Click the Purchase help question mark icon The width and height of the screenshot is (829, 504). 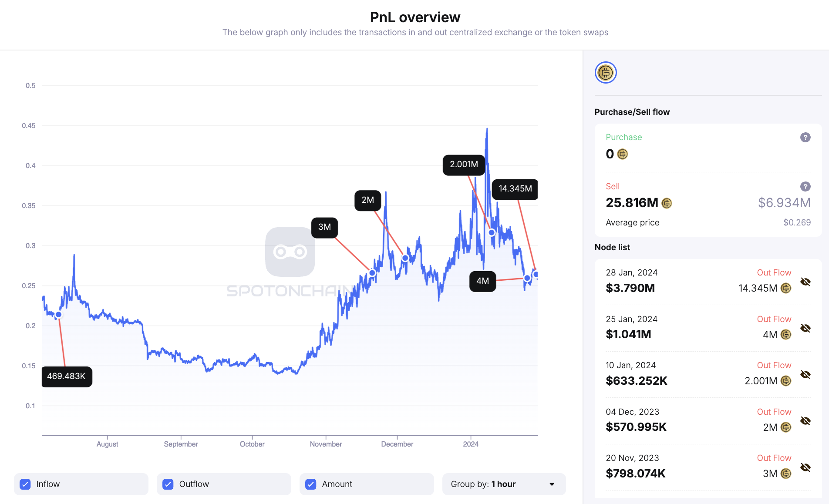tap(805, 138)
